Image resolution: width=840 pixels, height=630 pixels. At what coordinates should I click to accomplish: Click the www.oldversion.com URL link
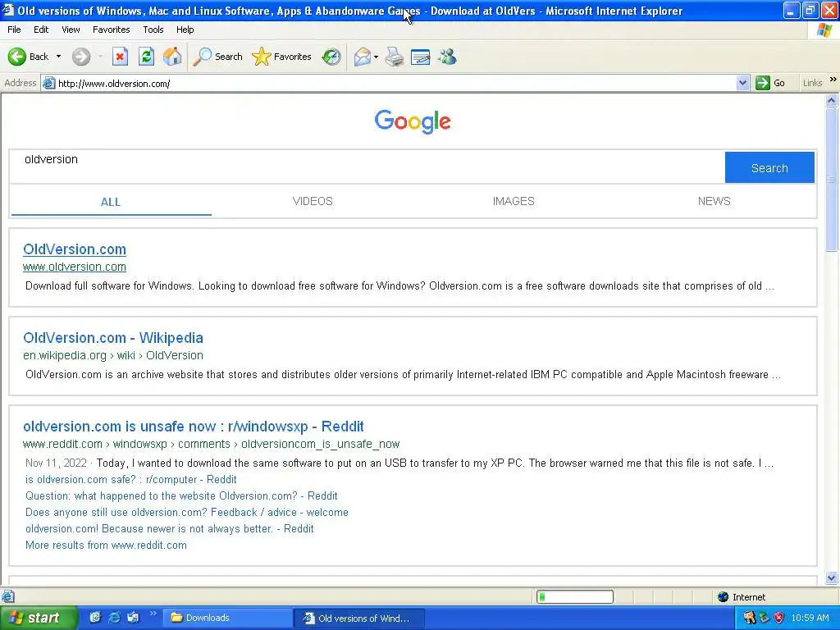pyautogui.click(x=75, y=267)
